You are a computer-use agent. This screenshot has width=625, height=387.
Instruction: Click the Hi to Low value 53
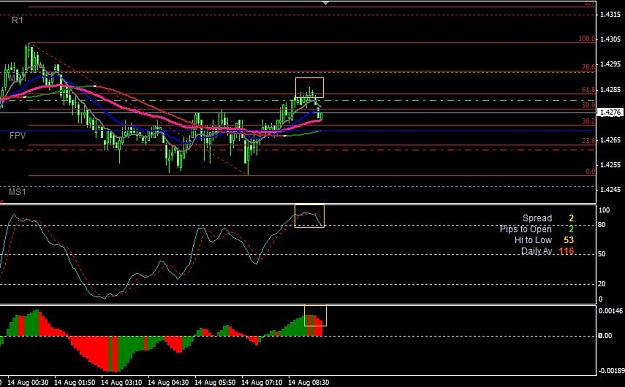point(569,240)
